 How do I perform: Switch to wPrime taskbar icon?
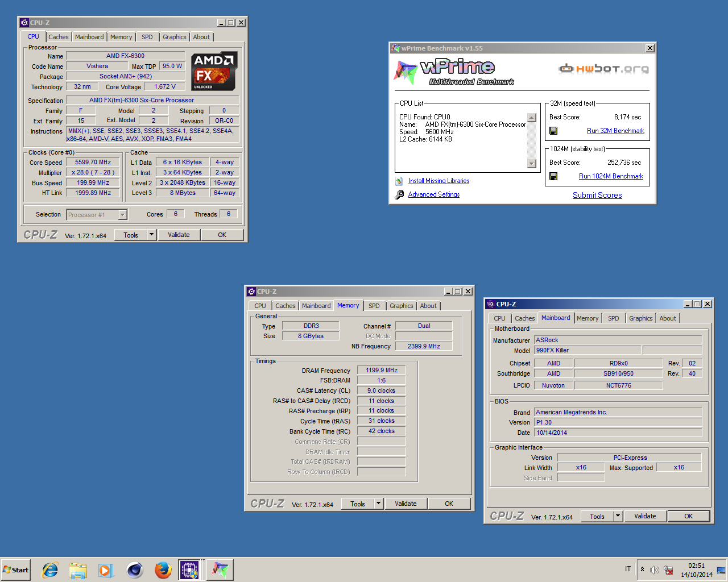pyautogui.click(x=220, y=569)
